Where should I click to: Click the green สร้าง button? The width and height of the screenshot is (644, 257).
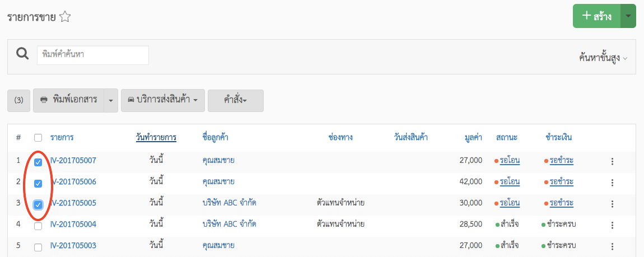(x=597, y=16)
